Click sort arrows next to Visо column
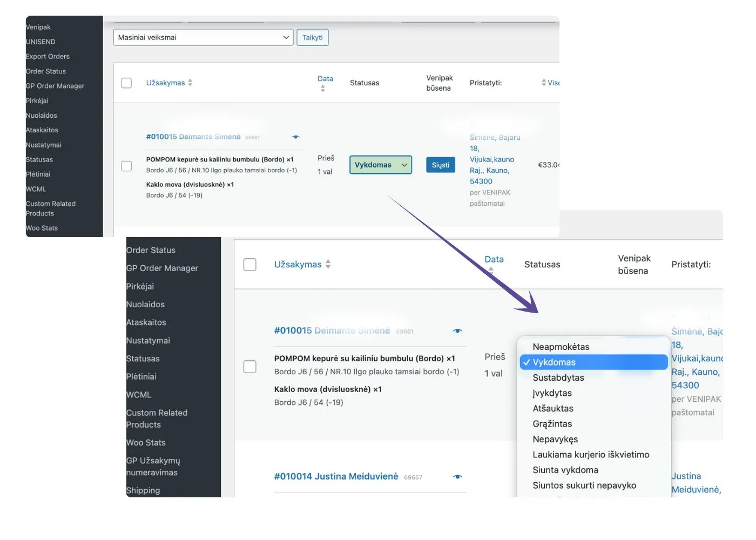 click(x=544, y=83)
